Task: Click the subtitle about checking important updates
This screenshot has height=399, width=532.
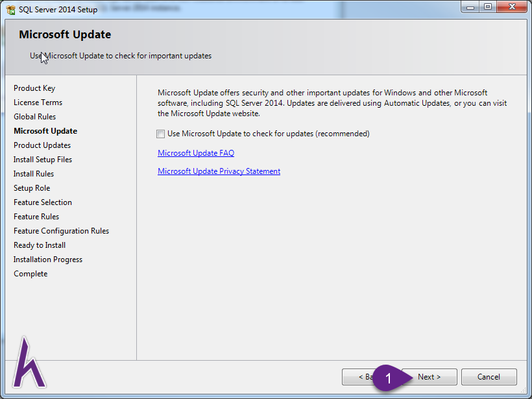Action: click(121, 56)
